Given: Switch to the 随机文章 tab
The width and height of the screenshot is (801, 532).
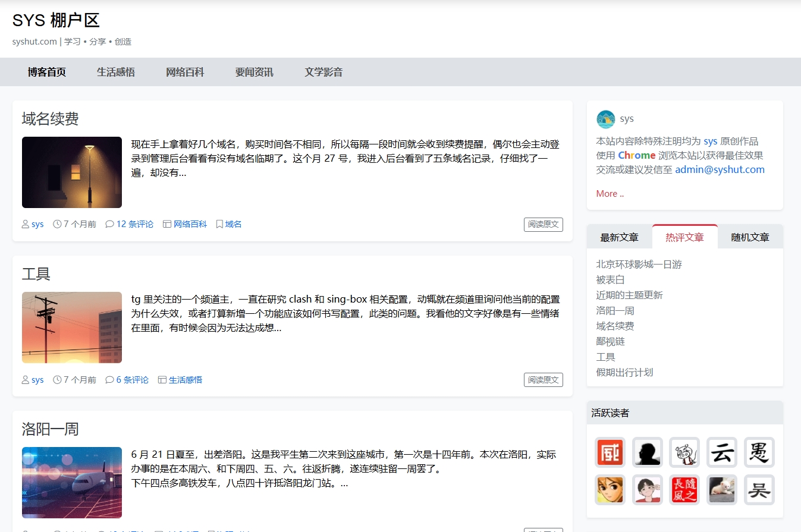Looking at the screenshot, I should pyautogui.click(x=750, y=237).
